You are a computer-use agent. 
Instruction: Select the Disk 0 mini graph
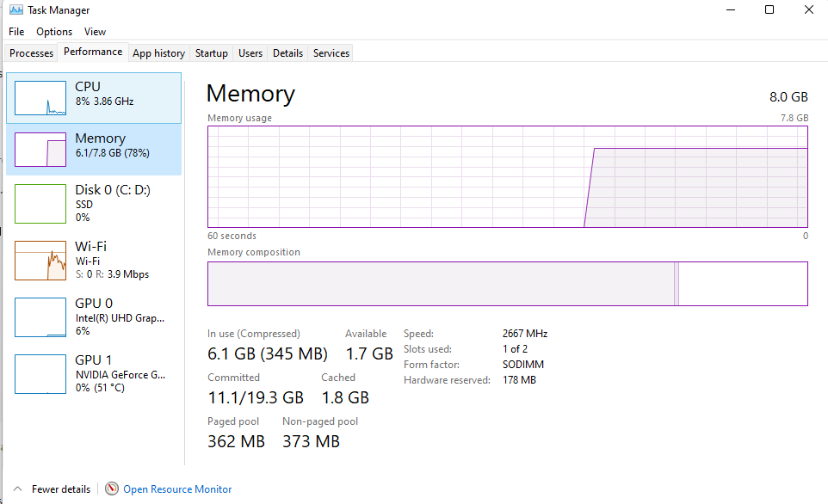(x=40, y=204)
